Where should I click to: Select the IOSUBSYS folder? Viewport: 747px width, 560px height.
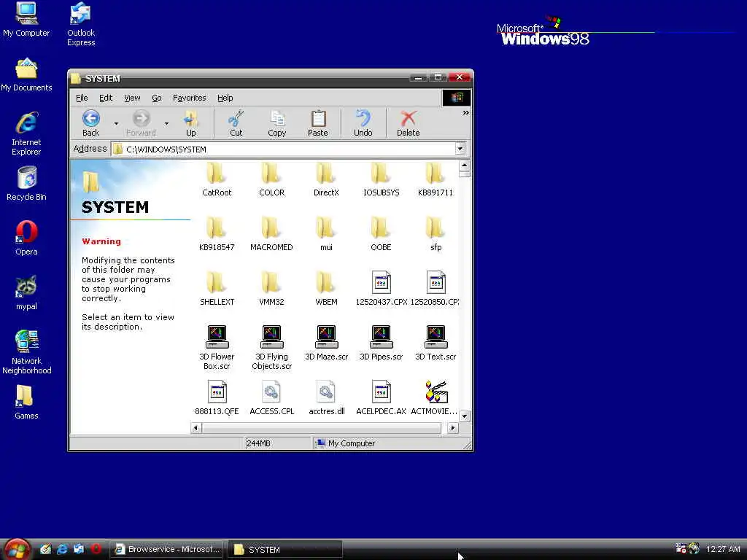tap(381, 179)
